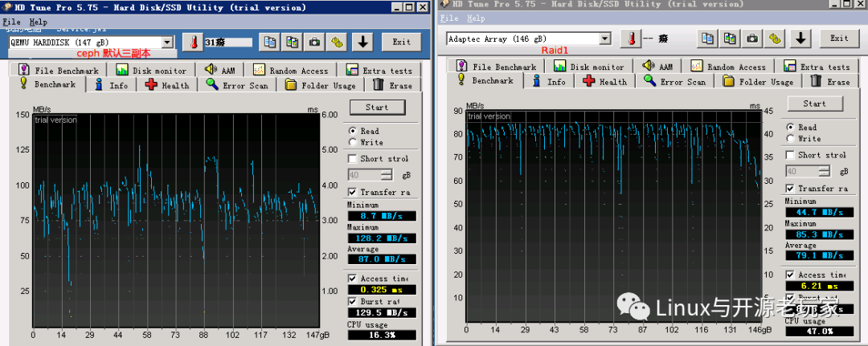Click the 87.0 MB/s average value
The image size is (868, 346).
tap(382, 258)
